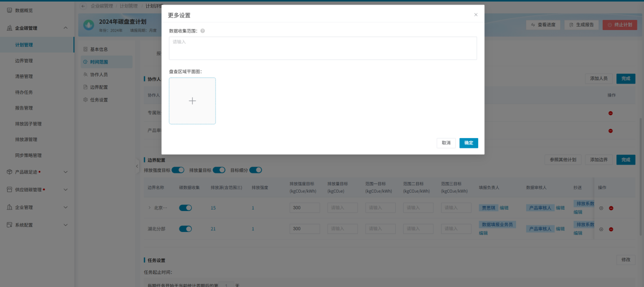The height and width of the screenshot is (287, 644).
Task: Click the 数据概览 icon in the sidebar
Action: click(9, 10)
